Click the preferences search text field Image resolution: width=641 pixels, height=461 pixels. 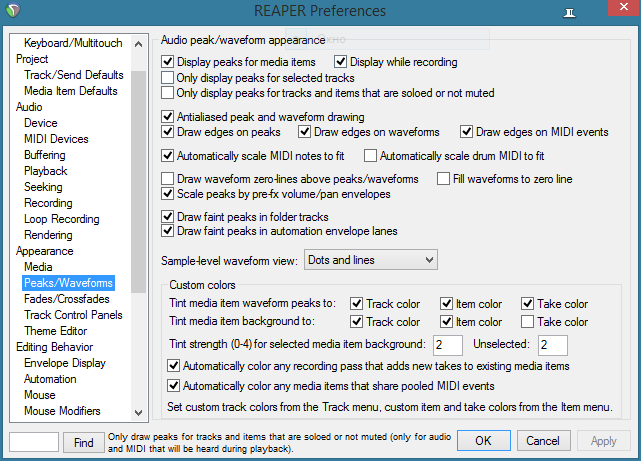coord(34,441)
